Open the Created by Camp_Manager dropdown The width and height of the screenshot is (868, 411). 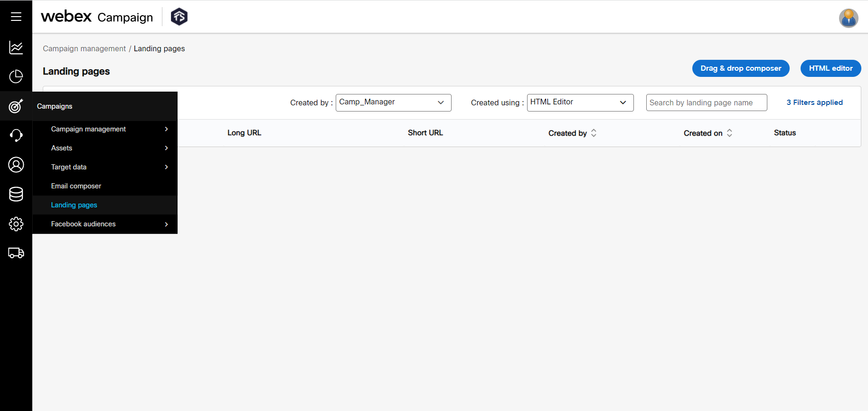click(x=393, y=103)
